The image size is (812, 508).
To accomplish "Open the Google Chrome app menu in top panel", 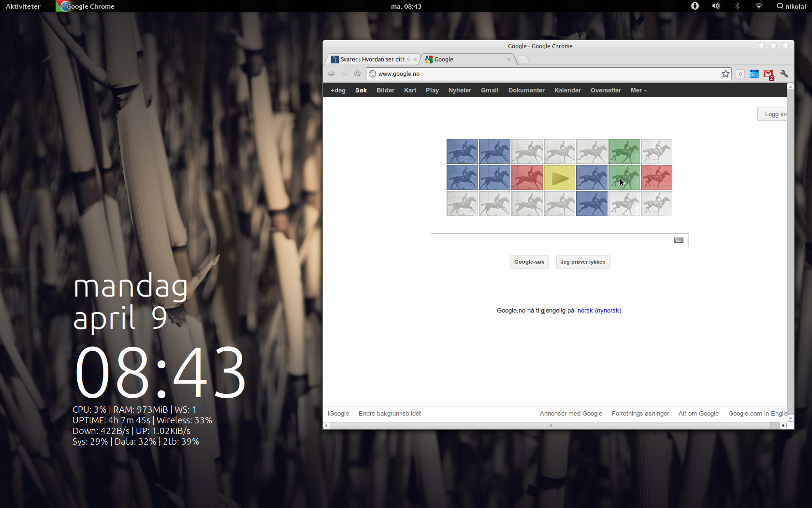I will point(86,6).
